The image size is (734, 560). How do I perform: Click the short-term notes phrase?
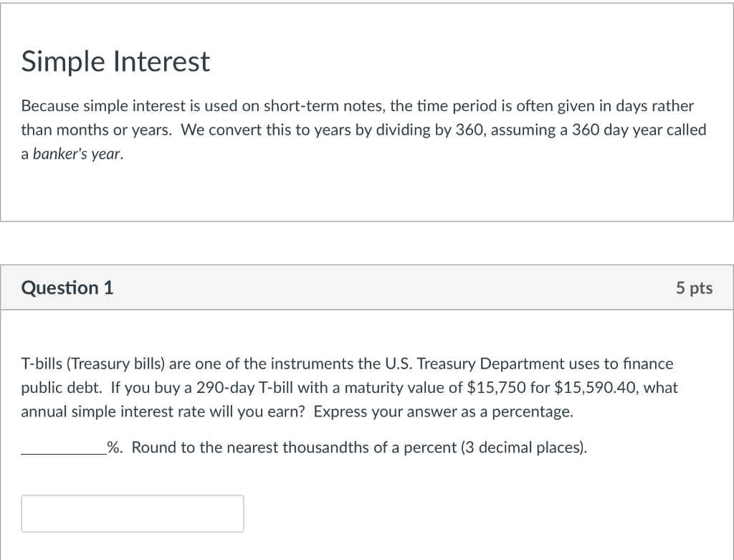click(x=324, y=106)
